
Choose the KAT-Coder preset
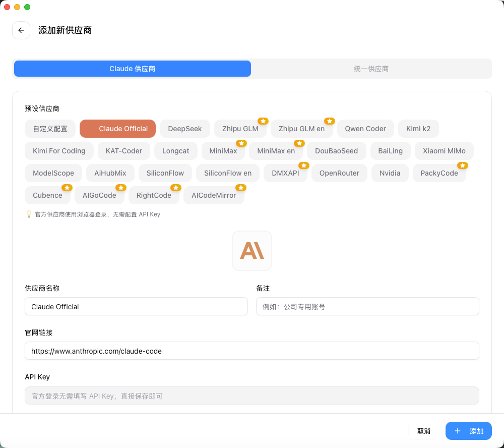(x=124, y=151)
